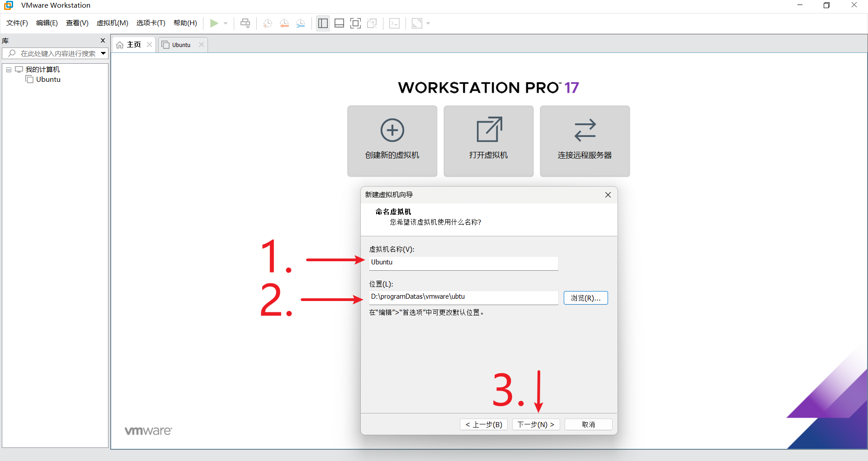868x461 pixels.
Task: Click the green power on play icon
Action: pyautogui.click(x=214, y=23)
